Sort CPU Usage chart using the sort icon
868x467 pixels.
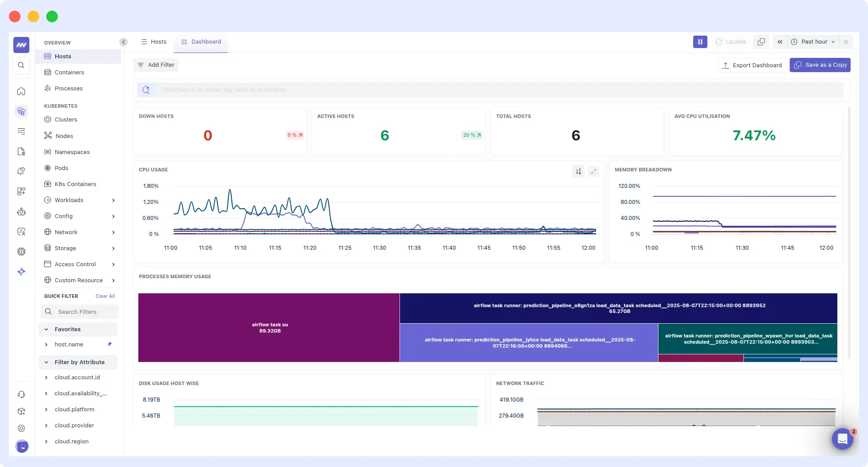(578, 171)
